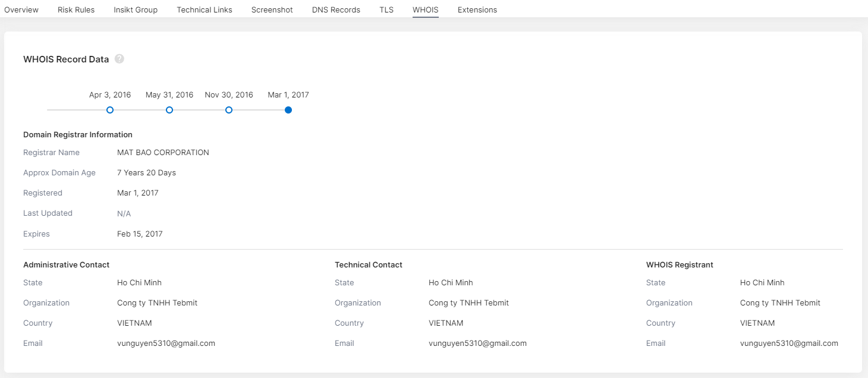Select the WHOIS tab
Viewport: 868px width, 378px height.
(425, 10)
